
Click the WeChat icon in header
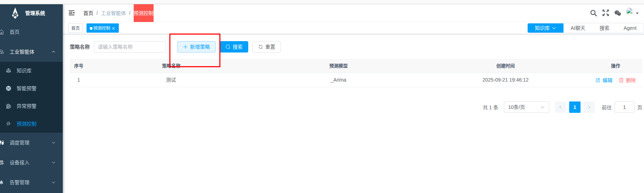618,13
